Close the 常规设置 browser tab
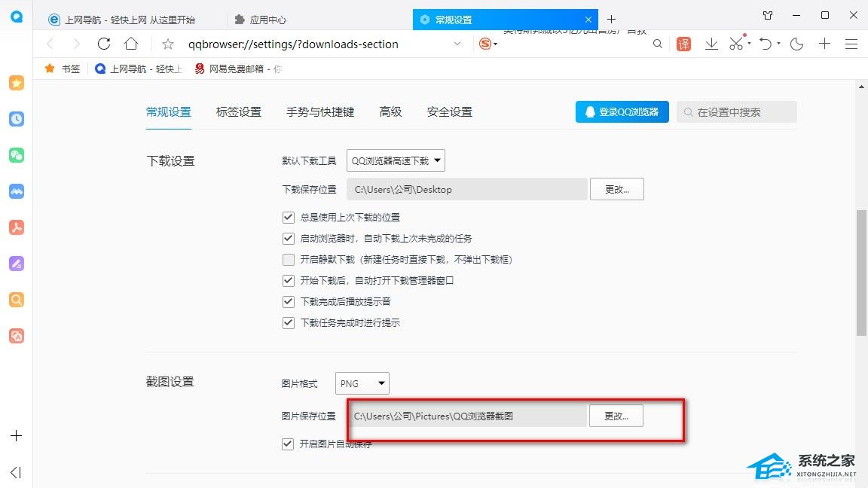868x488 pixels. 588,20
